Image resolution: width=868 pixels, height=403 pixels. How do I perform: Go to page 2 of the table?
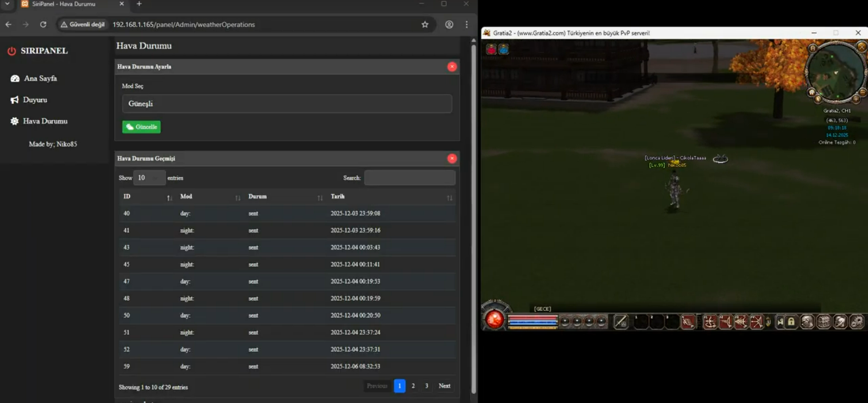[x=413, y=386]
